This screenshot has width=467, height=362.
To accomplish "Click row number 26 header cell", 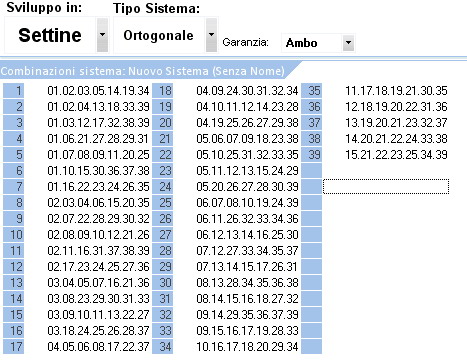I will pyautogui.click(x=163, y=219).
